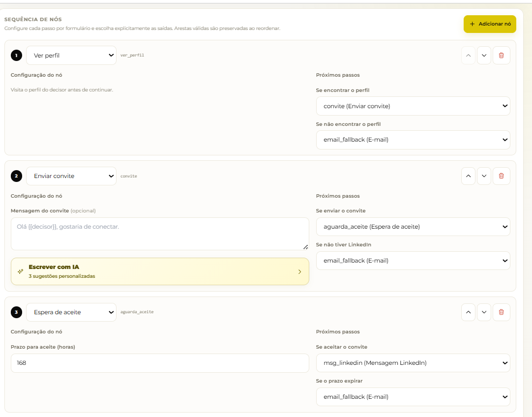The height and width of the screenshot is (417, 532).
Task: Click the Adicionar nó button
Action: coord(490,24)
